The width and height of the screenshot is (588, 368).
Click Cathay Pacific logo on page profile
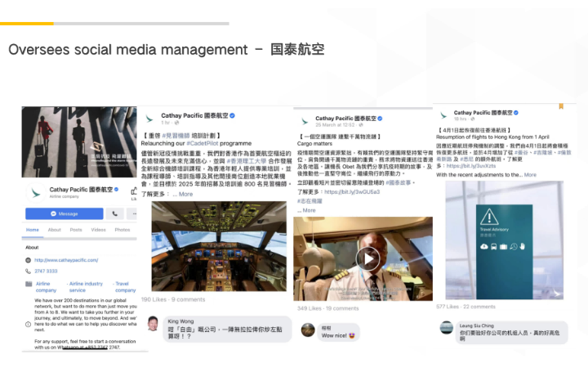click(x=36, y=193)
